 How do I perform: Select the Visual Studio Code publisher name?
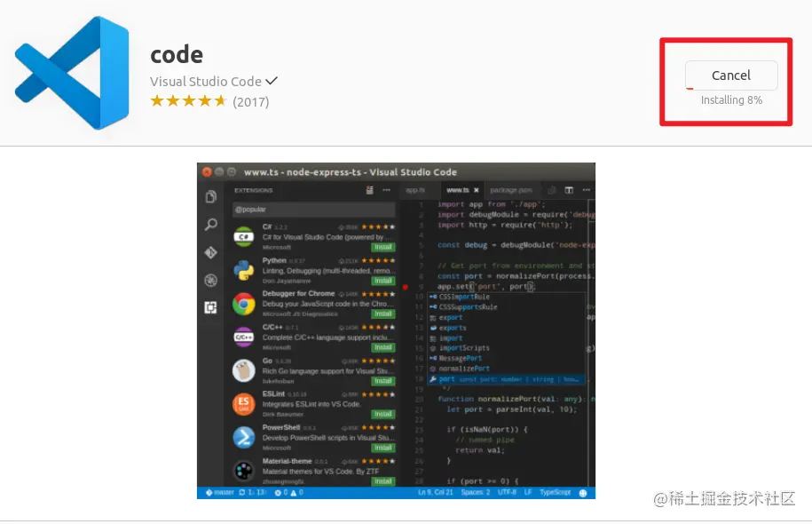tap(206, 82)
